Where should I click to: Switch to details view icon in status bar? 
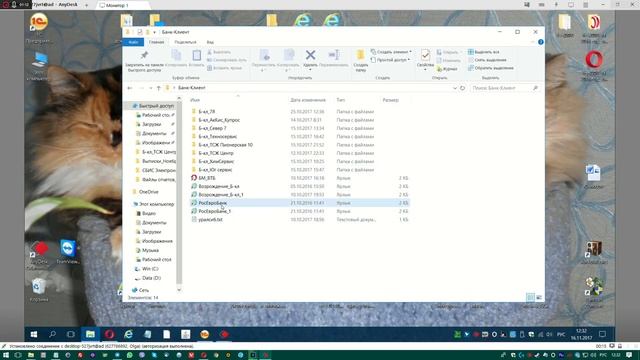[x=530, y=297]
